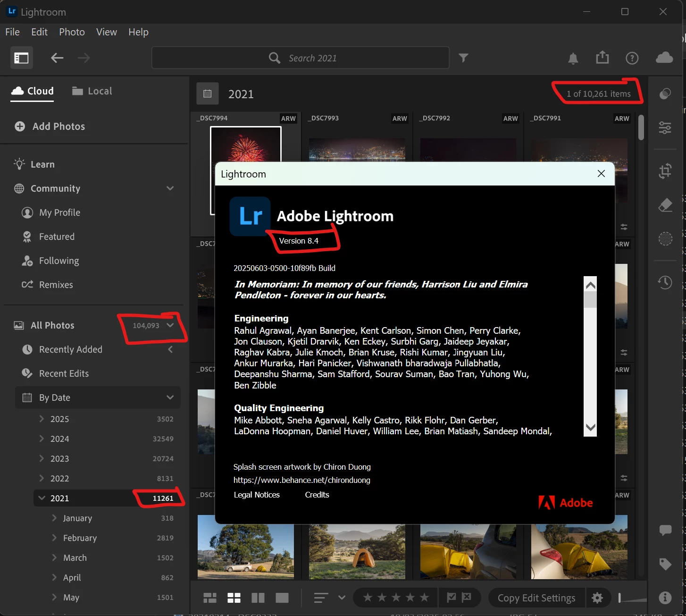Screen dimensions: 686x616
Task: Open the Keywords tag panel
Action: click(x=665, y=564)
